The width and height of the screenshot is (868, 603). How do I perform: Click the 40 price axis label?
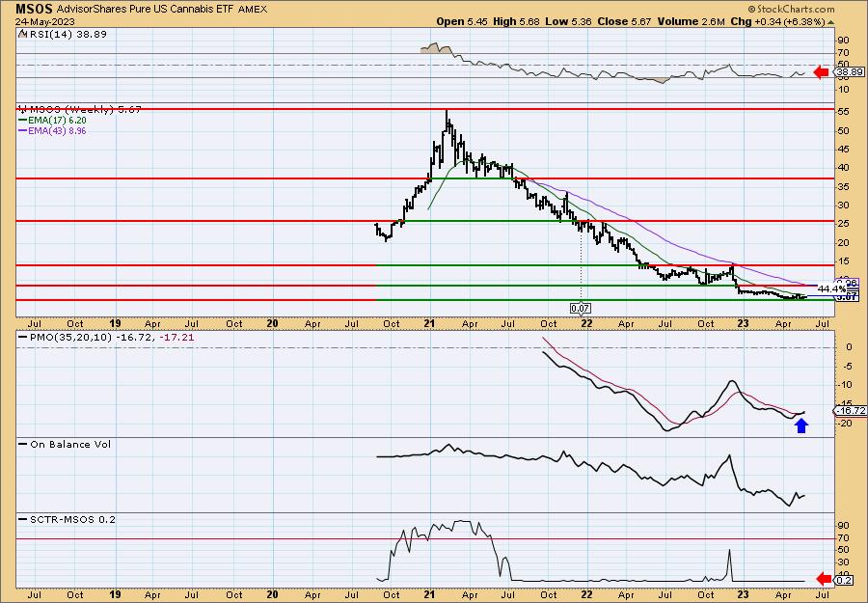pos(844,168)
